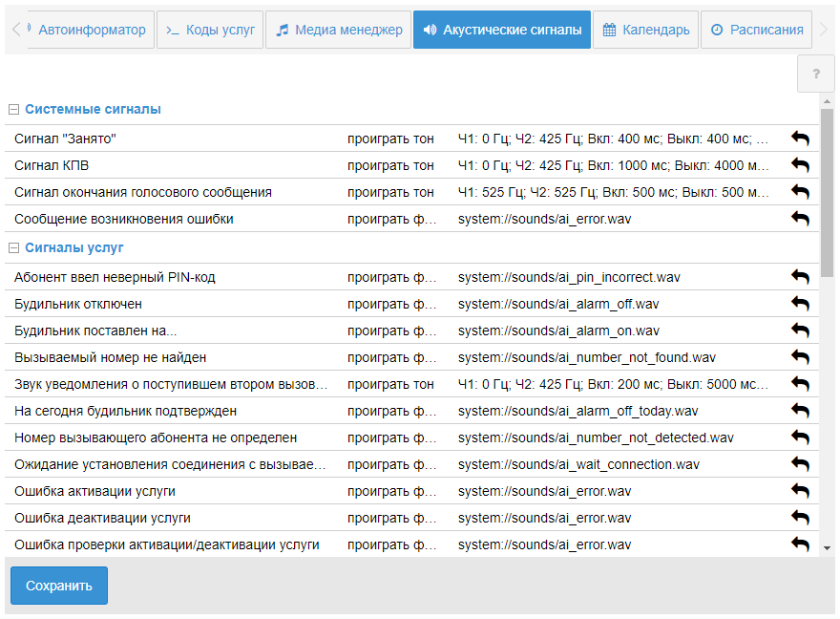
Task: Switch to the Медиа менеджер tab
Action: coord(339,30)
